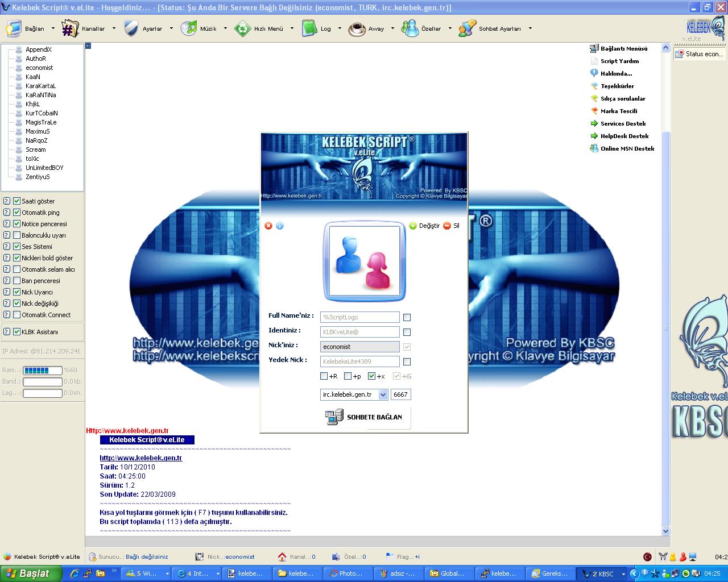This screenshot has height=582, width=728.
Task: Click the port field showing 6667
Action: click(401, 394)
